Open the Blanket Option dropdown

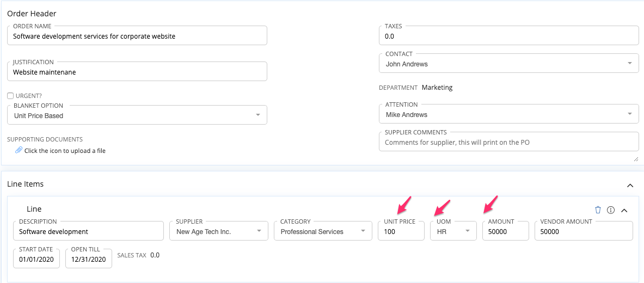coord(137,115)
